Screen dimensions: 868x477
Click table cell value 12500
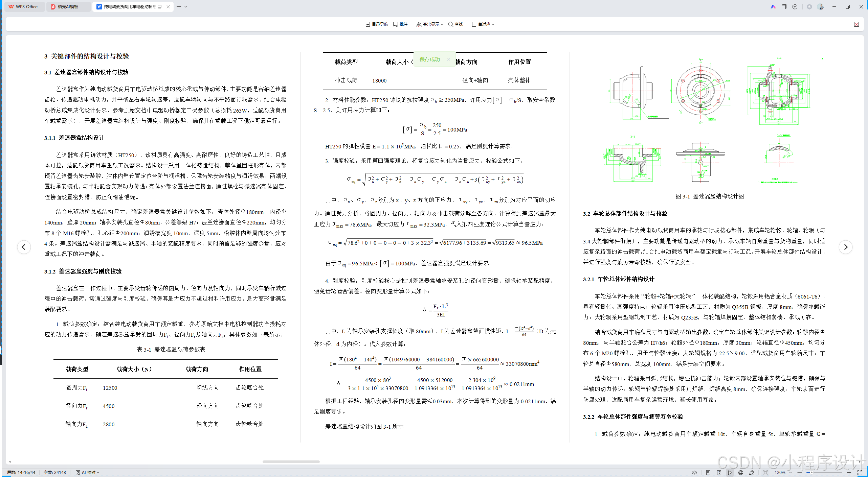click(110, 388)
